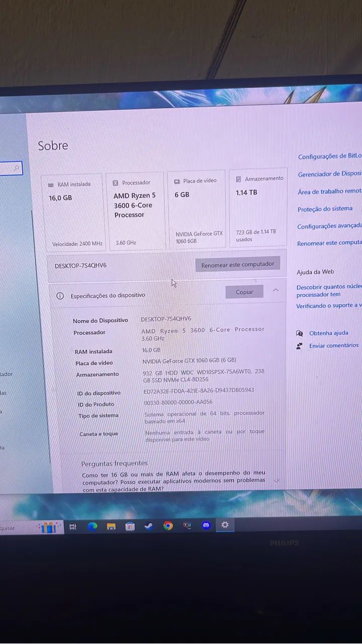The height and width of the screenshot is (644, 362).
Task: Open File Explorer from the taskbar
Action: [x=111, y=527]
